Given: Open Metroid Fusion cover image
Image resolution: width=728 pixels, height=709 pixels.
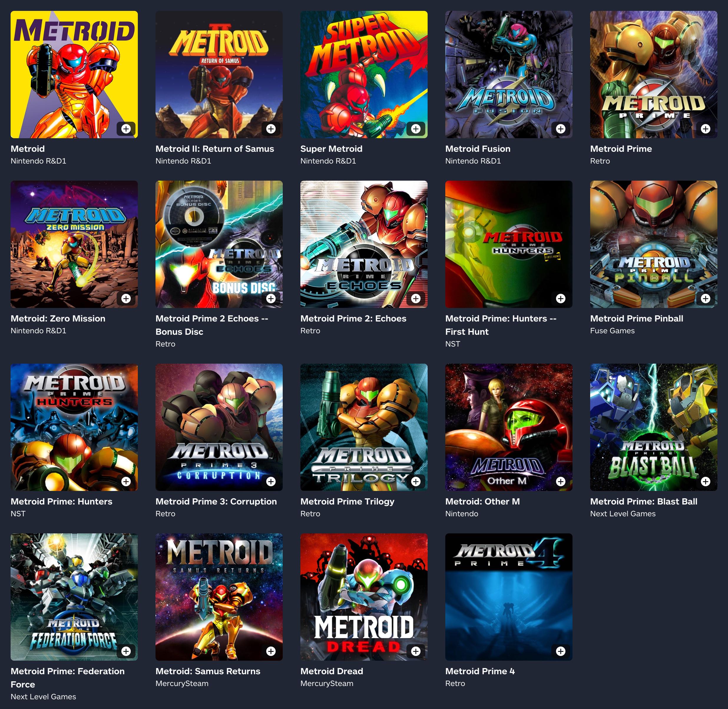Looking at the screenshot, I should pyautogui.click(x=509, y=75).
